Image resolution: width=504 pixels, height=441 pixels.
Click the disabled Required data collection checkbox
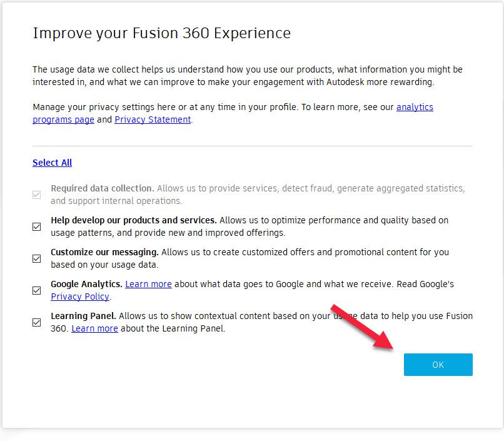point(37,195)
